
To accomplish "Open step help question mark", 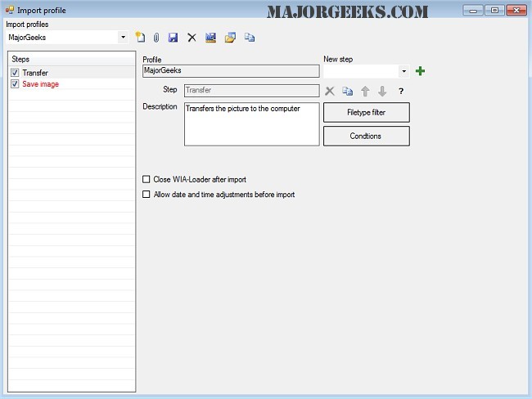I will pyautogui.click(x=401, y=92).
